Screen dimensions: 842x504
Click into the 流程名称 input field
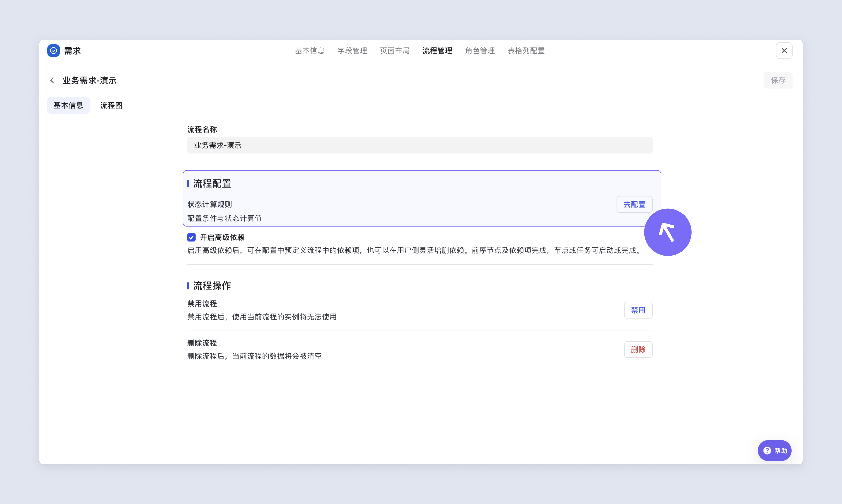(420, 145)
